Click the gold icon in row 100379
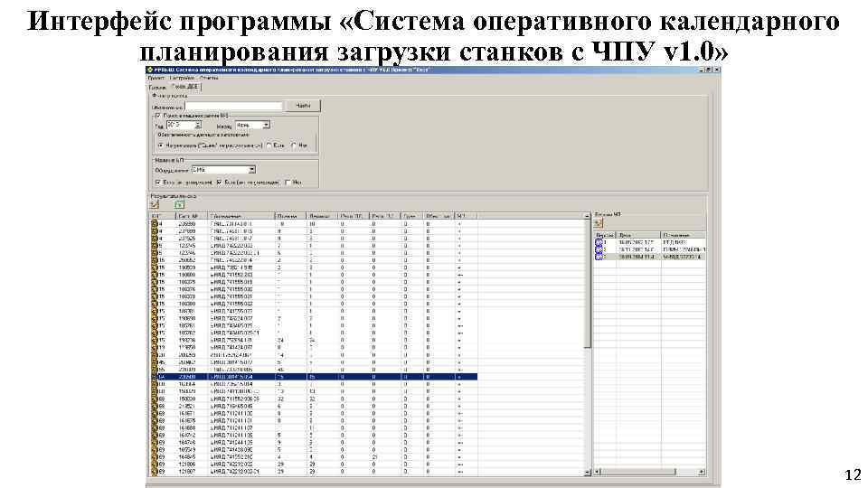Image resolution: width=868 pixels, height=488 pixels. coord(155,296)
